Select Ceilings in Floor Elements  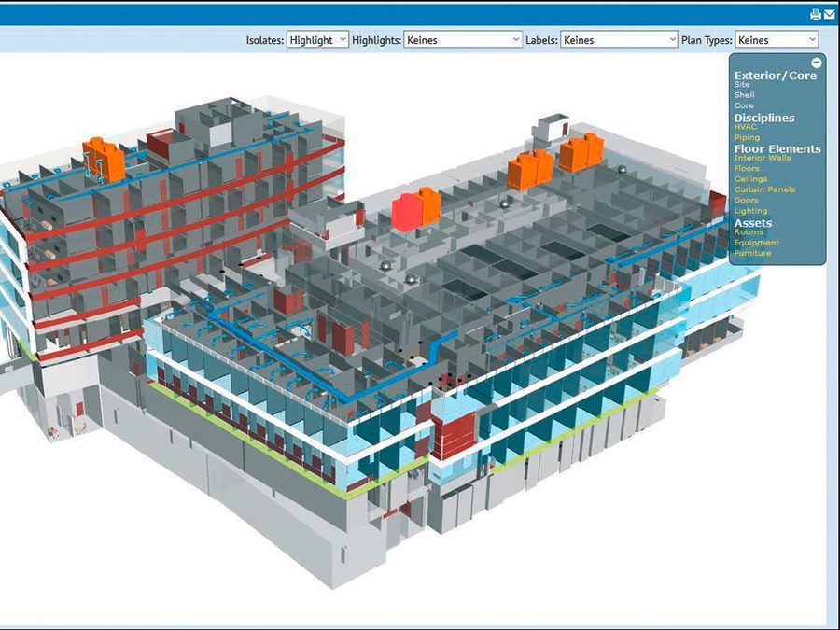tap(750, 179)
